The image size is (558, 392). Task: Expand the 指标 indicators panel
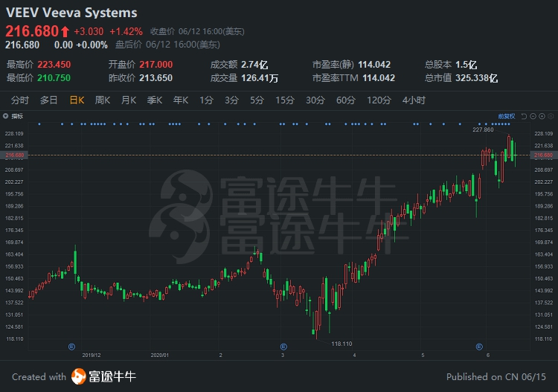click(15, 116)
